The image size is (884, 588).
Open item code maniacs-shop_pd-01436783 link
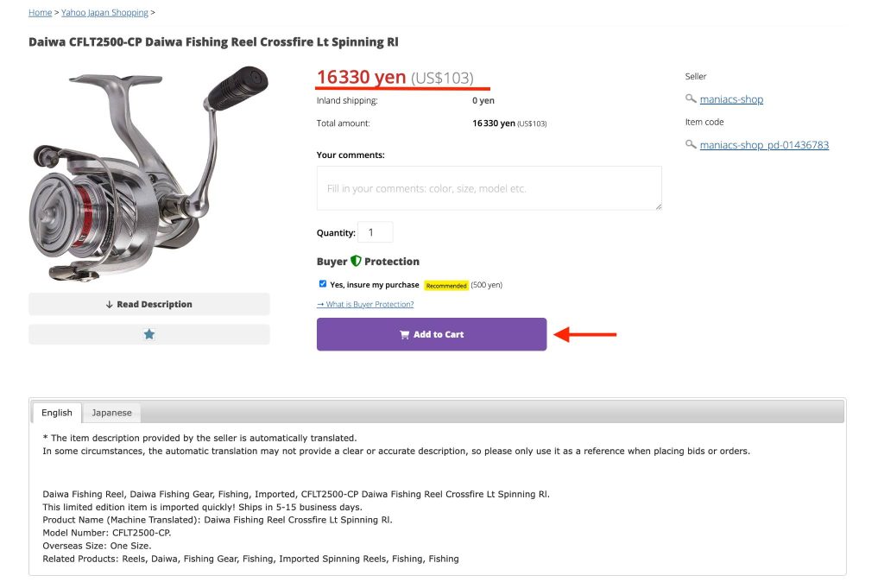pyautogui.click(x=764, y=145)
